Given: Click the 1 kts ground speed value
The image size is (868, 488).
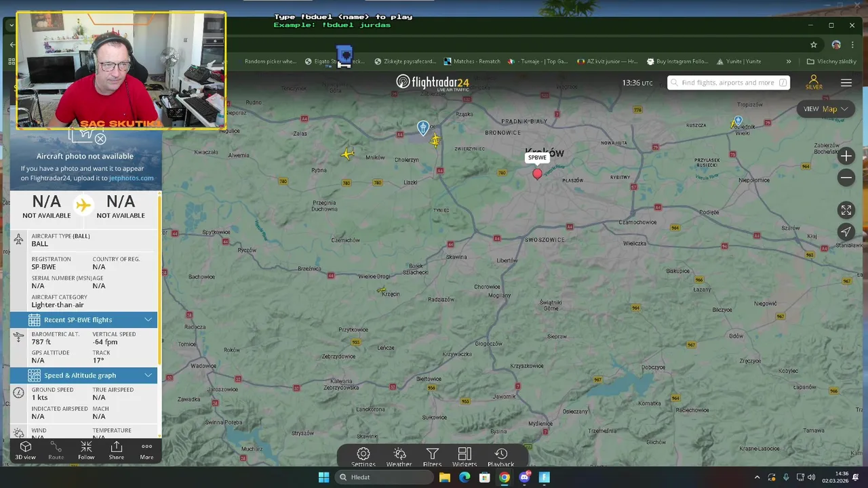Looking at the screenshot, I should tap(39, 397).
